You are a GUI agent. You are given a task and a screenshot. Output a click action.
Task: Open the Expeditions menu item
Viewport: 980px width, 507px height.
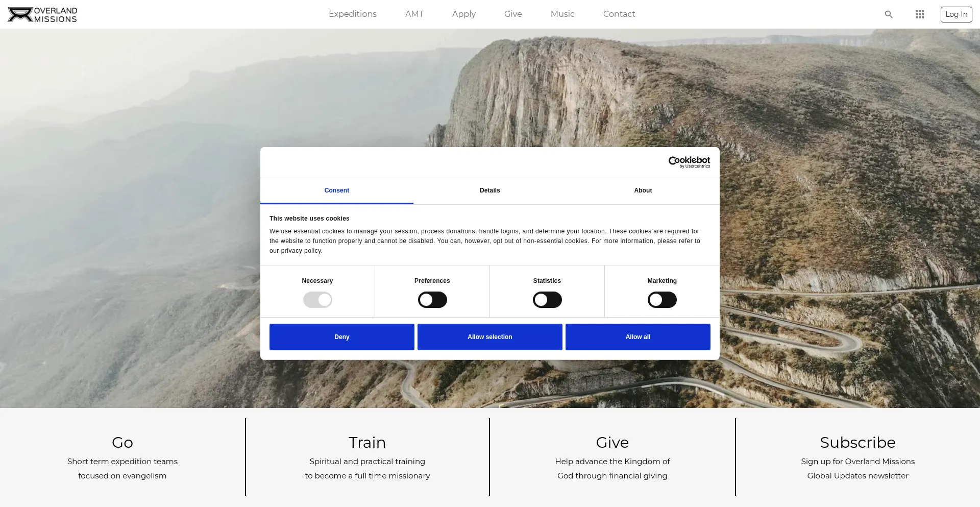click(353, 14)
